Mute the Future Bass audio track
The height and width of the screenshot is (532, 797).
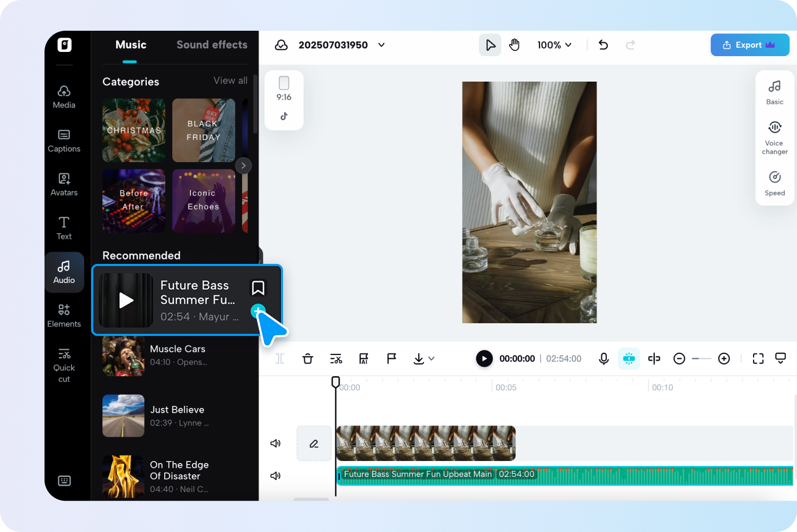tap(275, 475)
